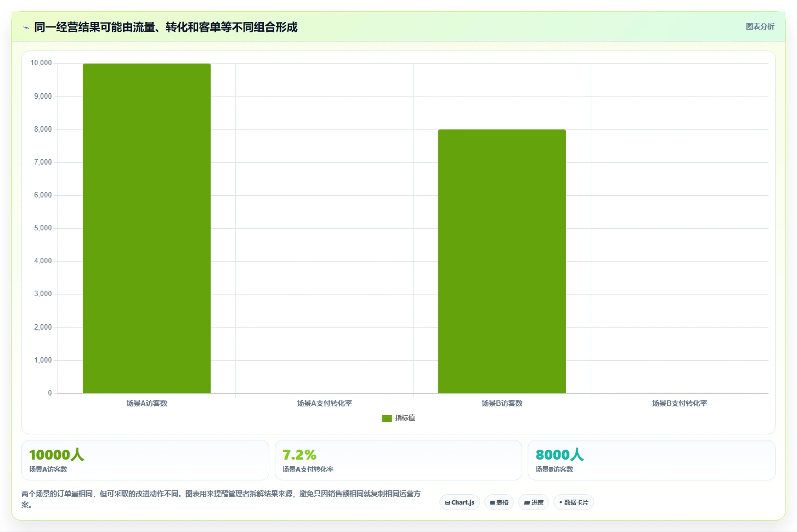Click the 图表分析 label in header
Screen dimensions: 797x532
coord(760,26)
